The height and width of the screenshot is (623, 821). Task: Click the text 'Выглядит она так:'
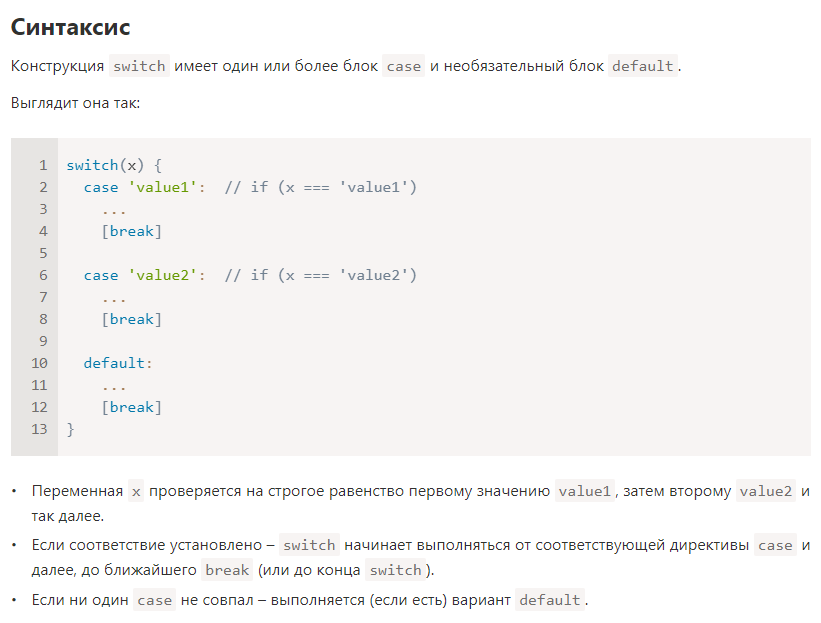(75, 102)
